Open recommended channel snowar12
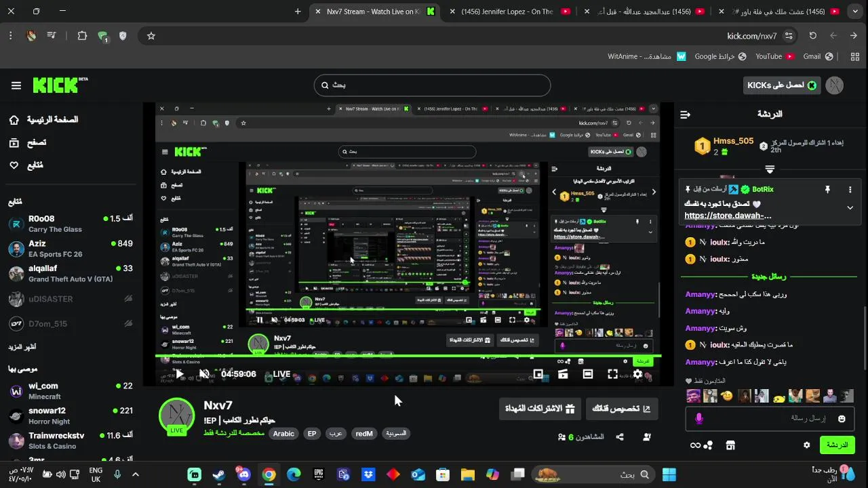This screenshot has height=488, width=868. coord(71,415)
